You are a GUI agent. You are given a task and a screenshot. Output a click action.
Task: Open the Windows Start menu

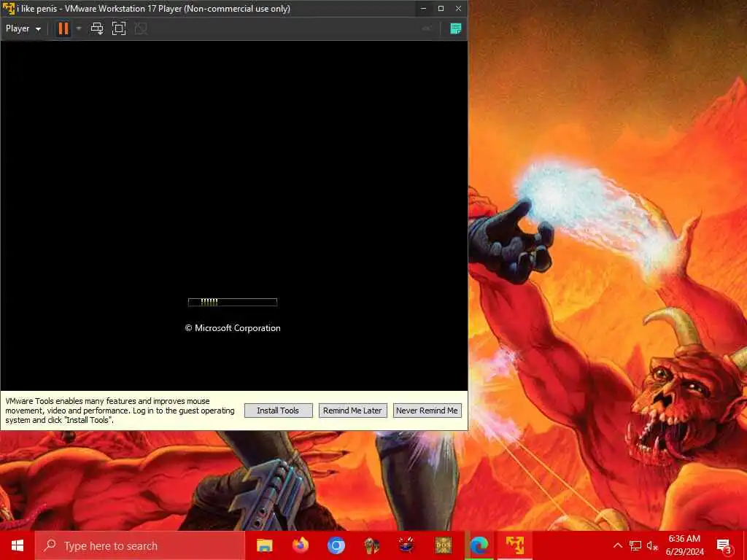click(18, 545)
